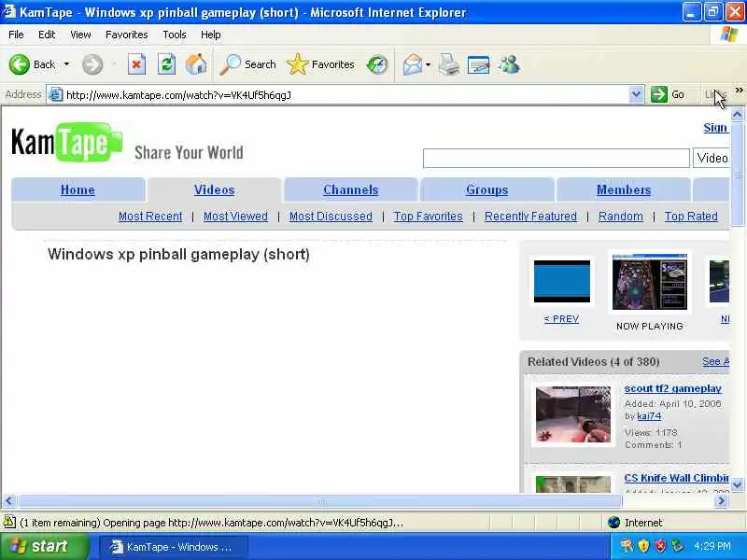Go to Home page house icon

[196, 64]
